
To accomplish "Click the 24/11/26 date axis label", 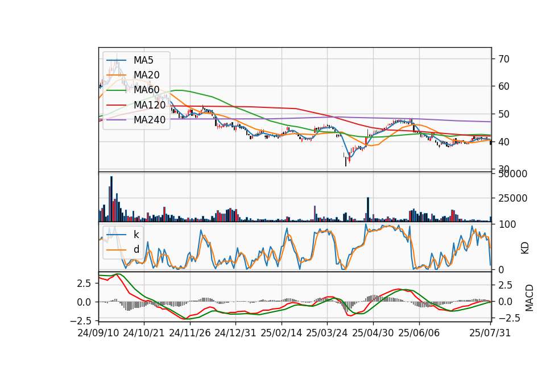I will point(190,333).
